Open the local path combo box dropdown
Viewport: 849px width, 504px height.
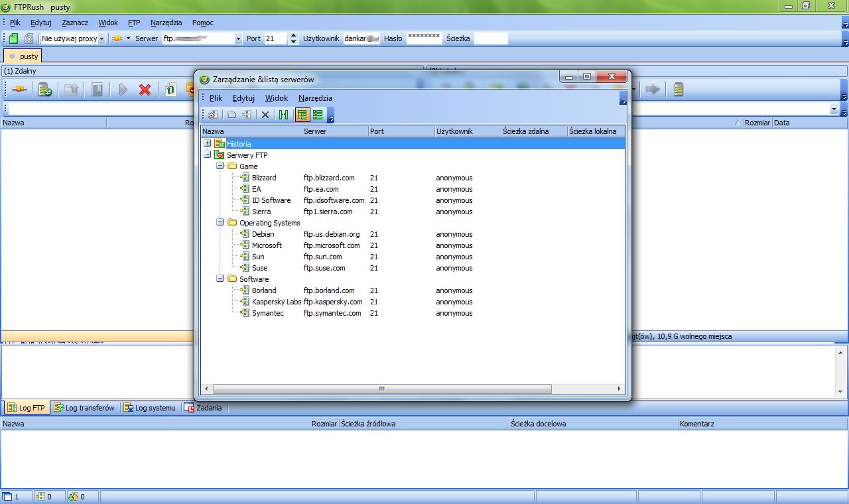point(834,108)
